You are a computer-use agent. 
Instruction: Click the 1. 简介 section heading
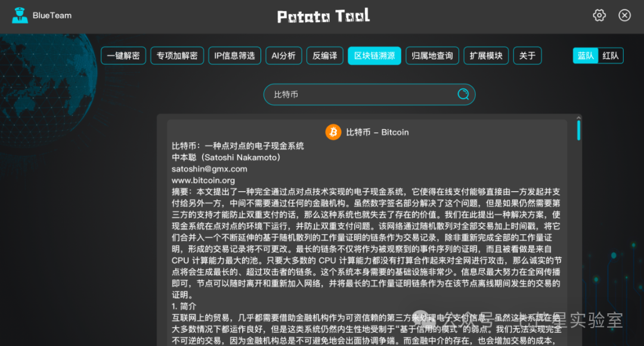[184, 306]
